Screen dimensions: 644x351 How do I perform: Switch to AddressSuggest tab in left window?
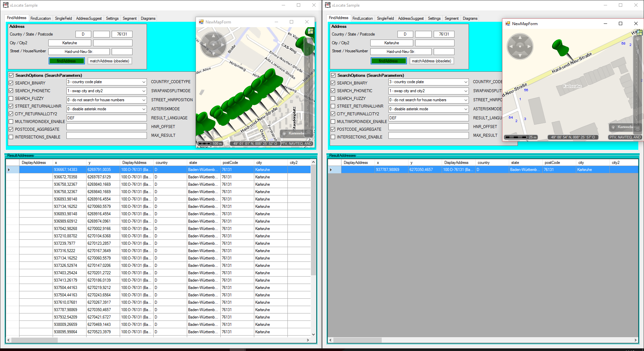89,18
